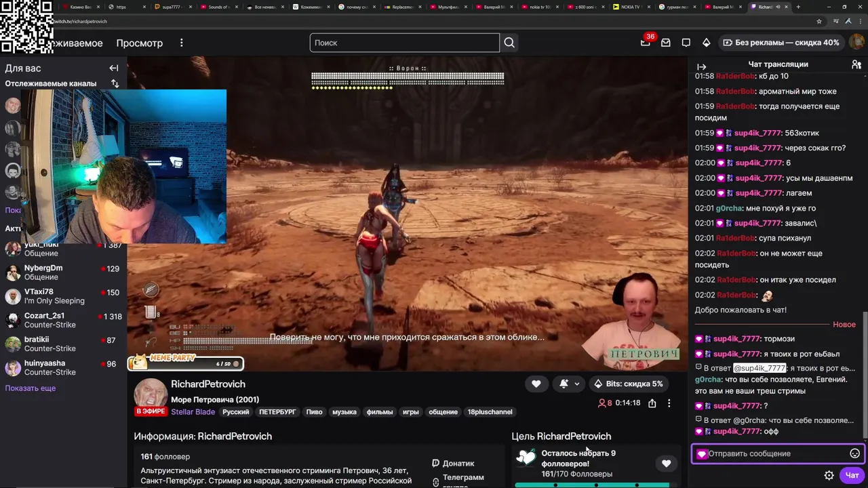The height and width of the screenshot is (488, 868).
Task: Open Cozart_2s1 channel in sidebar
Action: click(62, 320)
